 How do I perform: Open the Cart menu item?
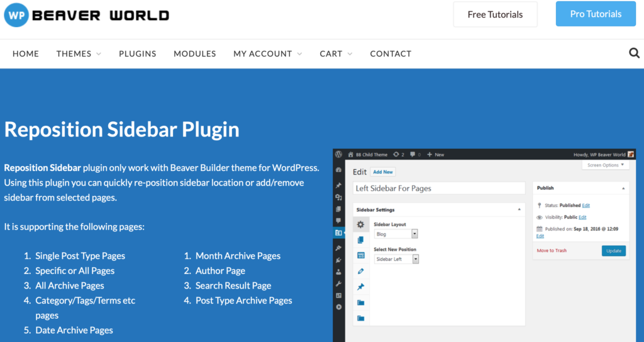click(x=331, y=54)
